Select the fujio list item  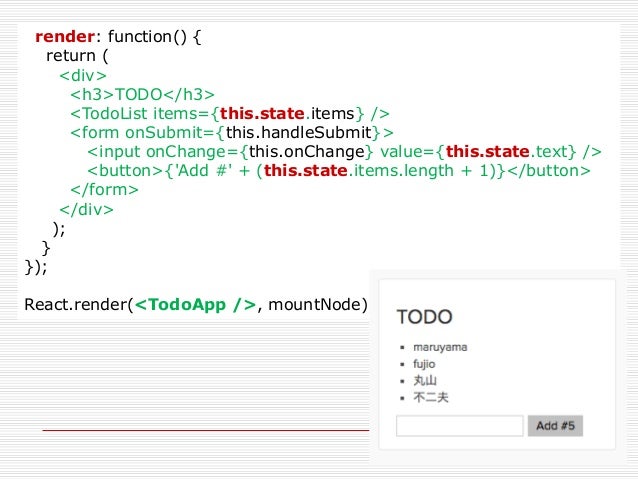click(x=424, y=364)
